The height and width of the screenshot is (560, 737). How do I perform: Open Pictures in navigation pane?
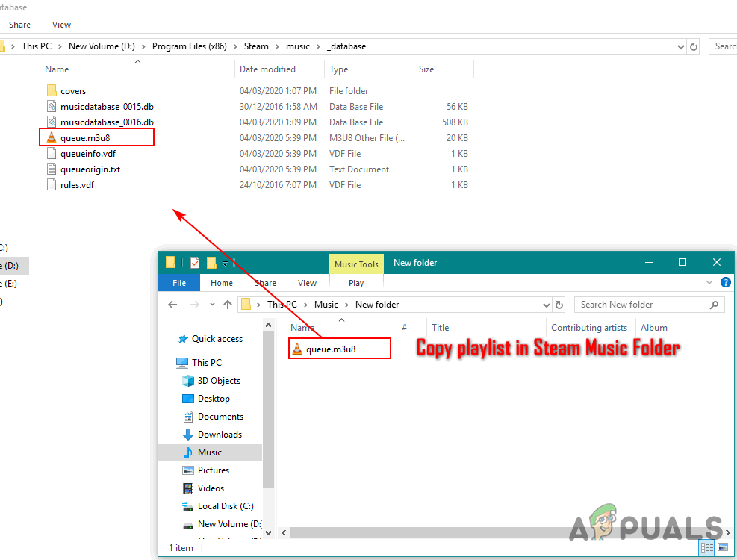[205, 470]
